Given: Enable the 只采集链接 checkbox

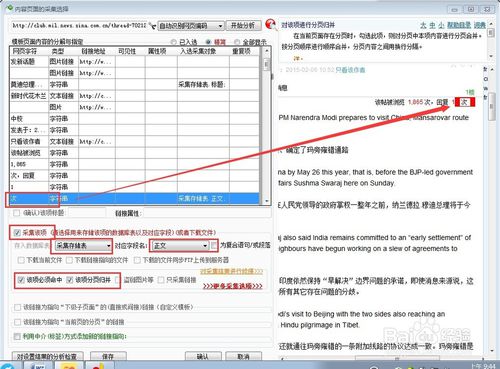Looking at the screenshot, I should pyautogui.click(x=161, y=280).
